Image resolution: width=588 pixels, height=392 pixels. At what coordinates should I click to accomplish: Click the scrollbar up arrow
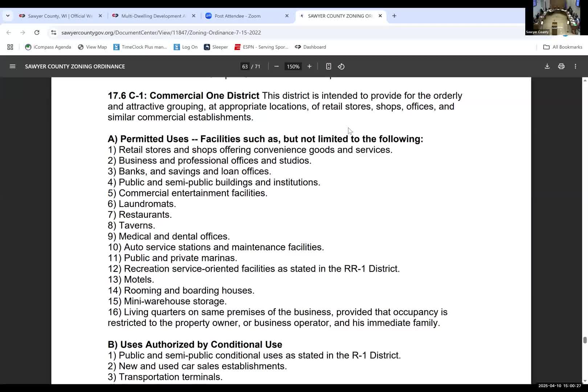pyautogui.click(x=585, y=80)
